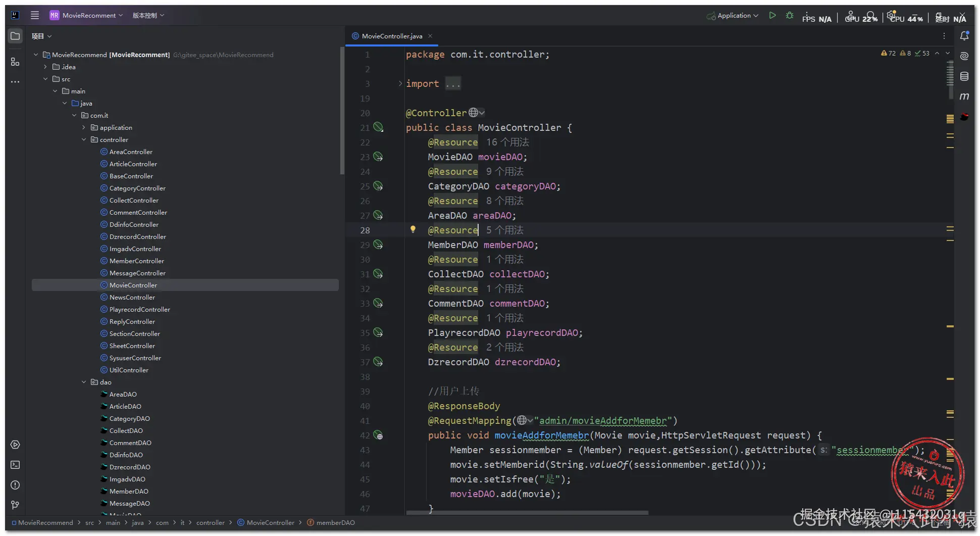
Task: Unfold the collapsed import block
Action: 400,84
